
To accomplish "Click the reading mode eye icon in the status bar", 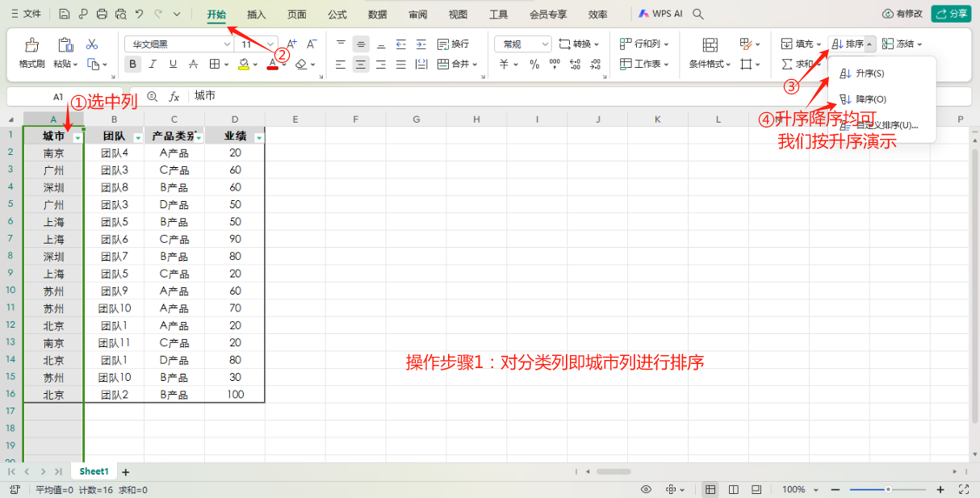I will click(646, 489).
